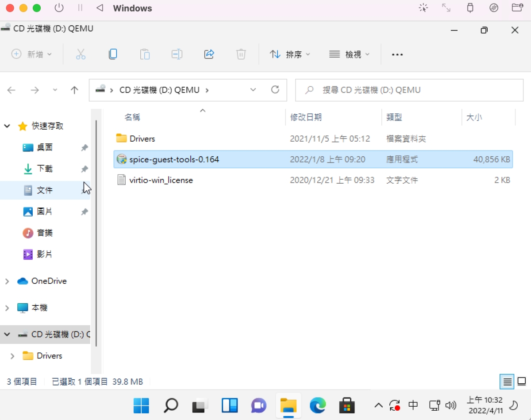Screen dimensions: 531x420
Task: Expand the OneDrive tree node
Action: (x=7, y=281)
